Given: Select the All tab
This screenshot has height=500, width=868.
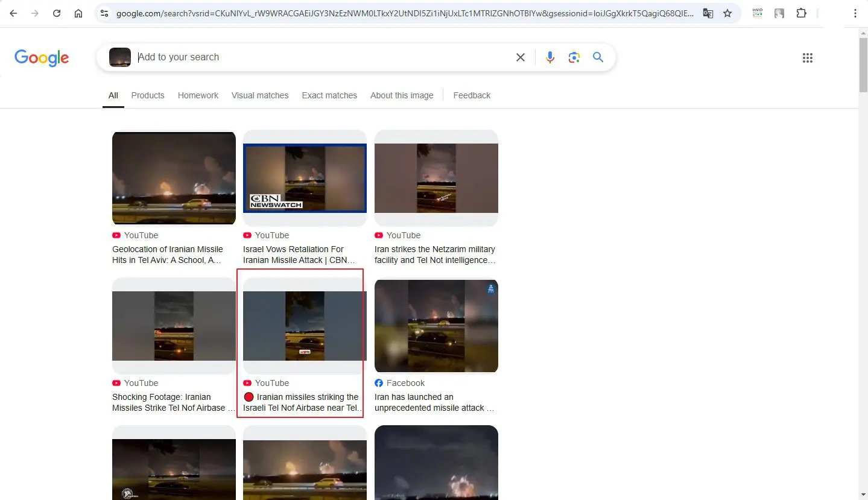Looking at the screenshot, I should click(113, 95).
